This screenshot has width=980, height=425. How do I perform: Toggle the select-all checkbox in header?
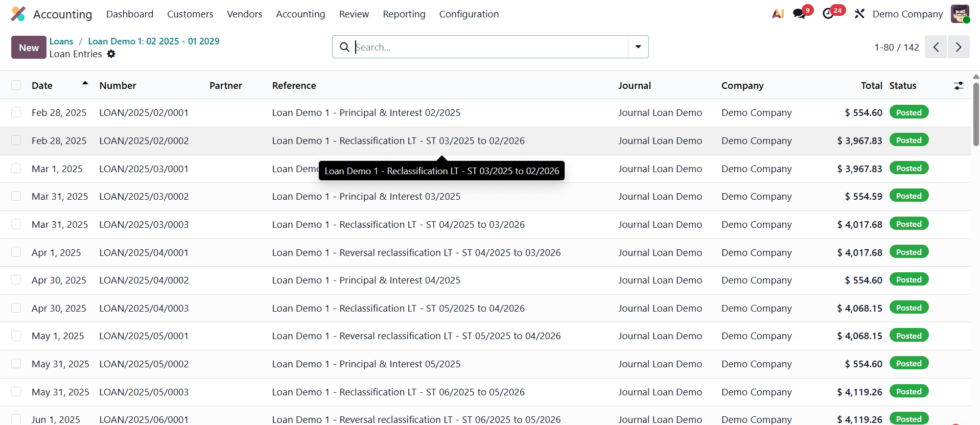(x=16, y=85)
